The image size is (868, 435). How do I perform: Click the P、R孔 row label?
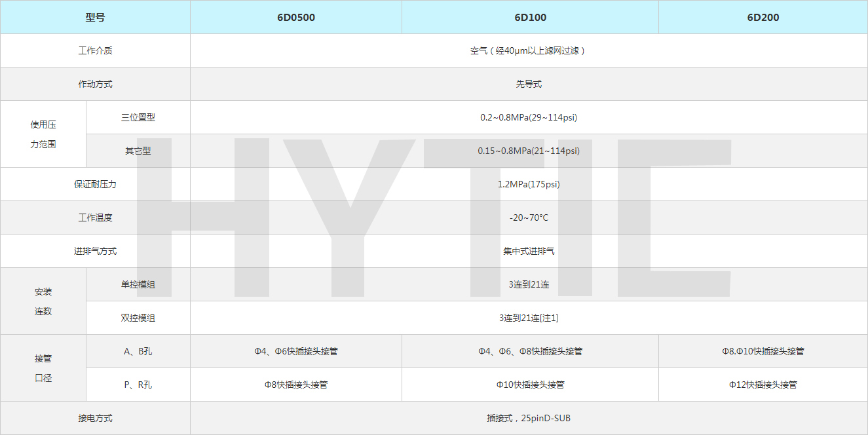(138, 385)
